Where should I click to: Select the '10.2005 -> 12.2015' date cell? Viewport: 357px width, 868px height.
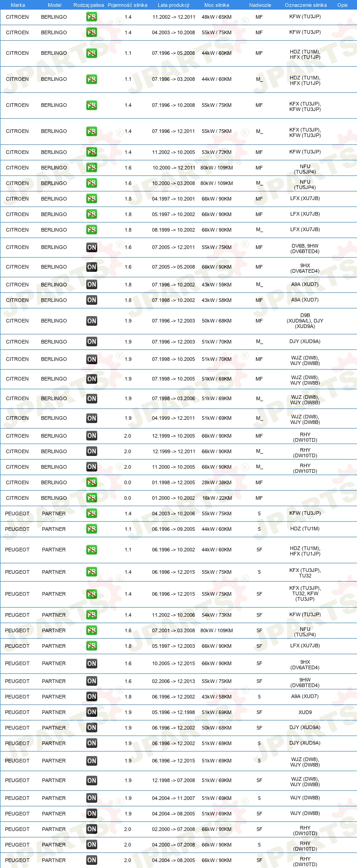(173, 663)
